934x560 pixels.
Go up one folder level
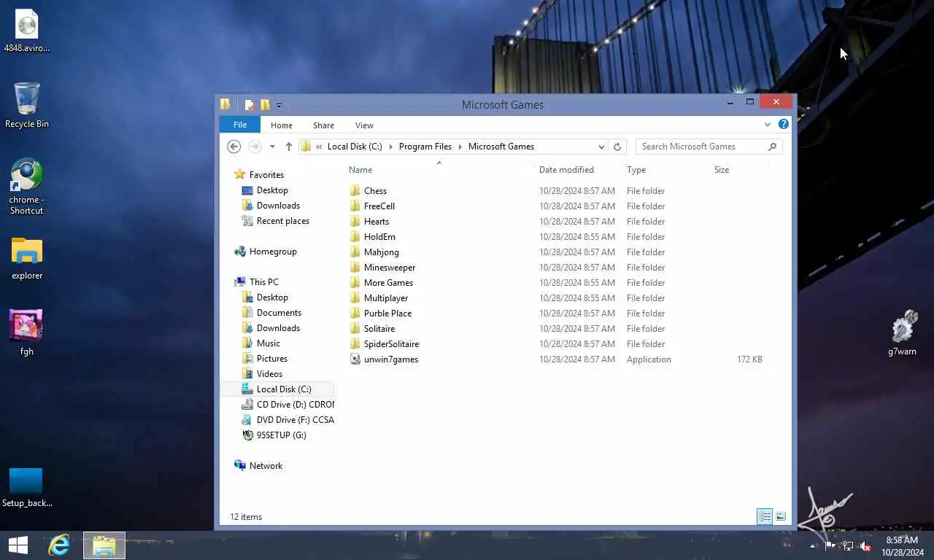[289, 147]
